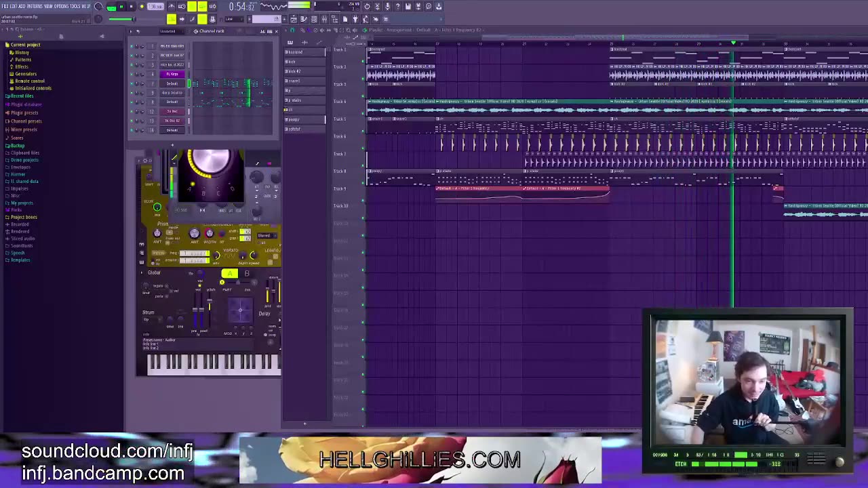Click the plus button to add channel

pyautogui.click(x=172, y=144)
